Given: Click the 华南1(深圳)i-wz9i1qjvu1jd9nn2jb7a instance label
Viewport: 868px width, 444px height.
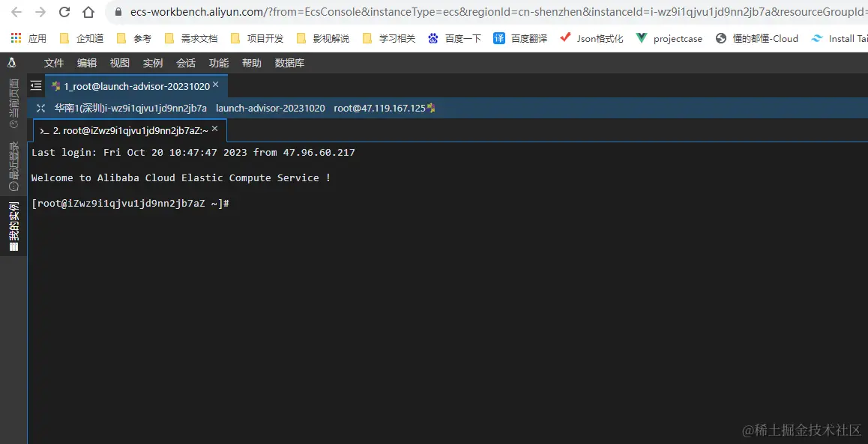Looking at the screenshot, I should [130, 109].
